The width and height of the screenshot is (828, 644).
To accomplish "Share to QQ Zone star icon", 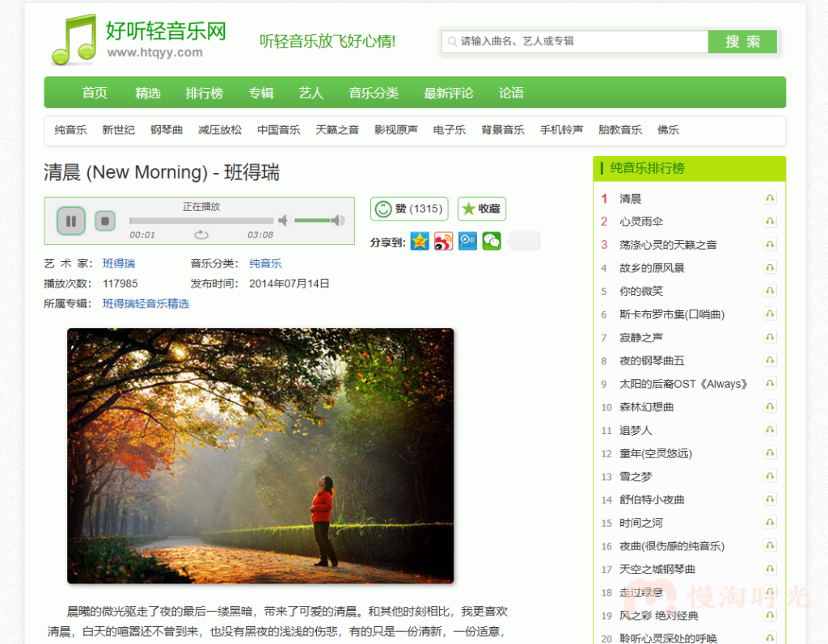I will coord(420,242).
